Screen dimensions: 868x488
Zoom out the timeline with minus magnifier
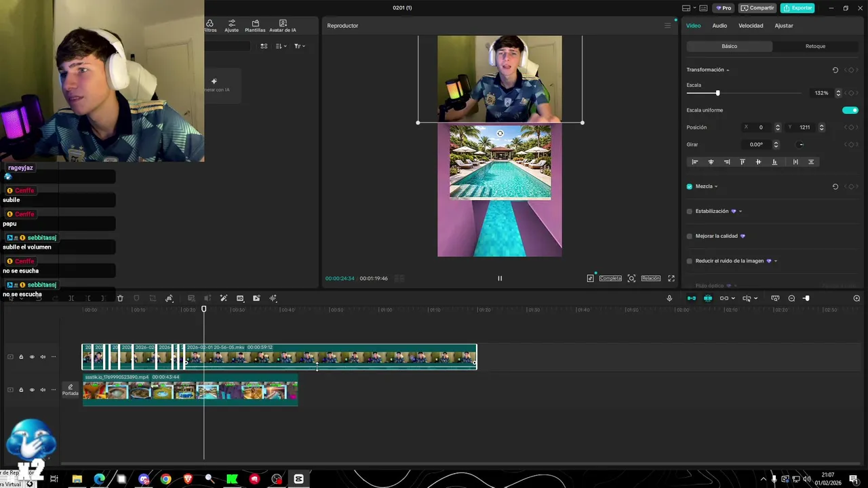click(x=791, y=298)
